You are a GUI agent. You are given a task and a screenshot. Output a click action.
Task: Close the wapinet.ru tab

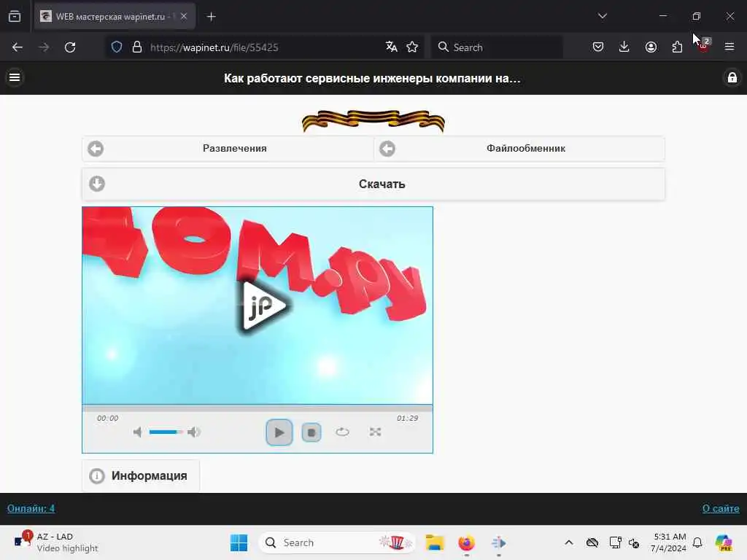pos(184,16)
